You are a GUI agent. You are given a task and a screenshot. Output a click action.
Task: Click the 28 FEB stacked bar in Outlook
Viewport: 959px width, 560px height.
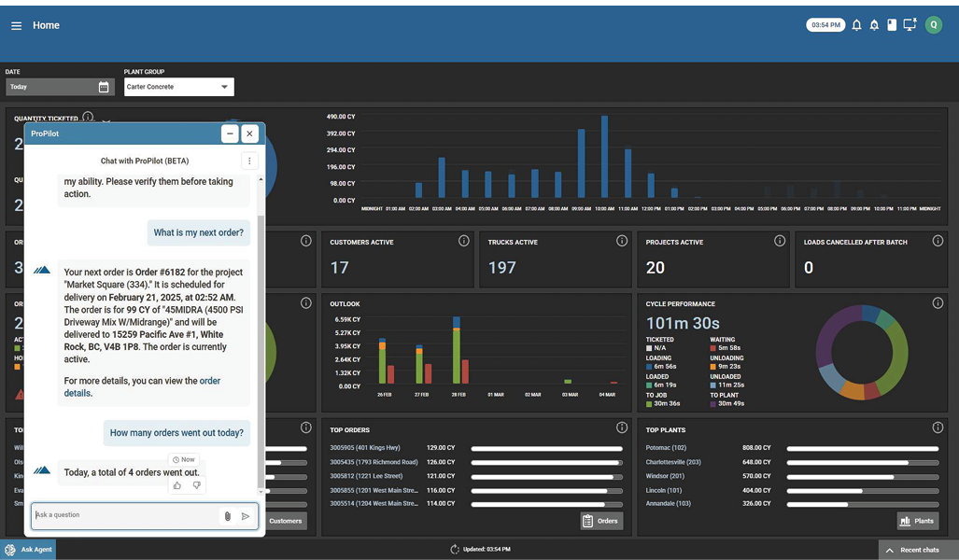coord(457,350)
